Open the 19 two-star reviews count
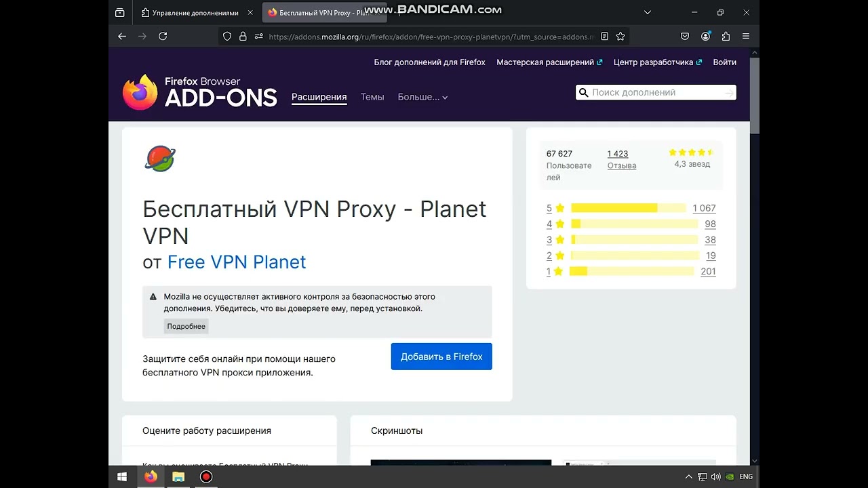This screenshot has width=868, height=488. pyautogui.click(x=711, y=256)
